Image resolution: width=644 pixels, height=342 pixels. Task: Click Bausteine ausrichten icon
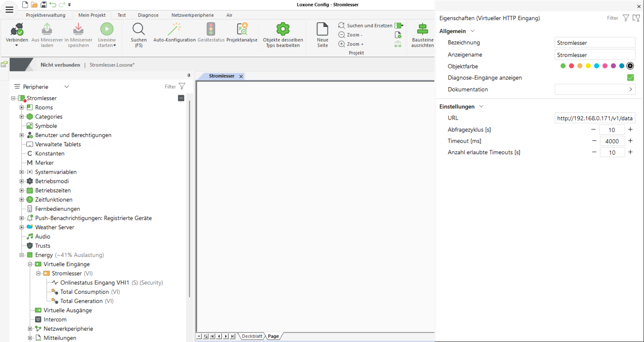pos(422,30)
